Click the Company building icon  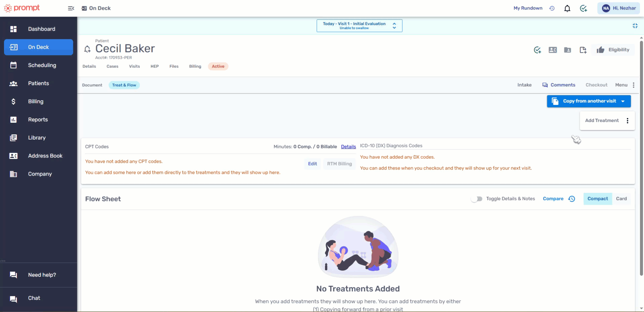[x=13, y=174]
